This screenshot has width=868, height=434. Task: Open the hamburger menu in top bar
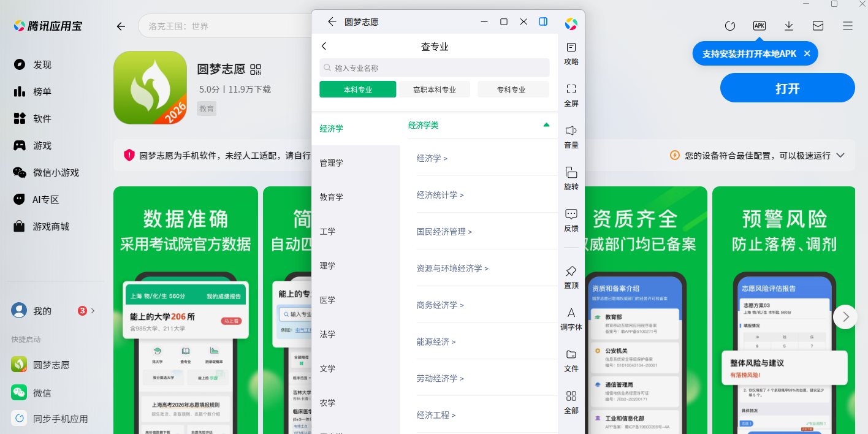(x=848, y=26)
